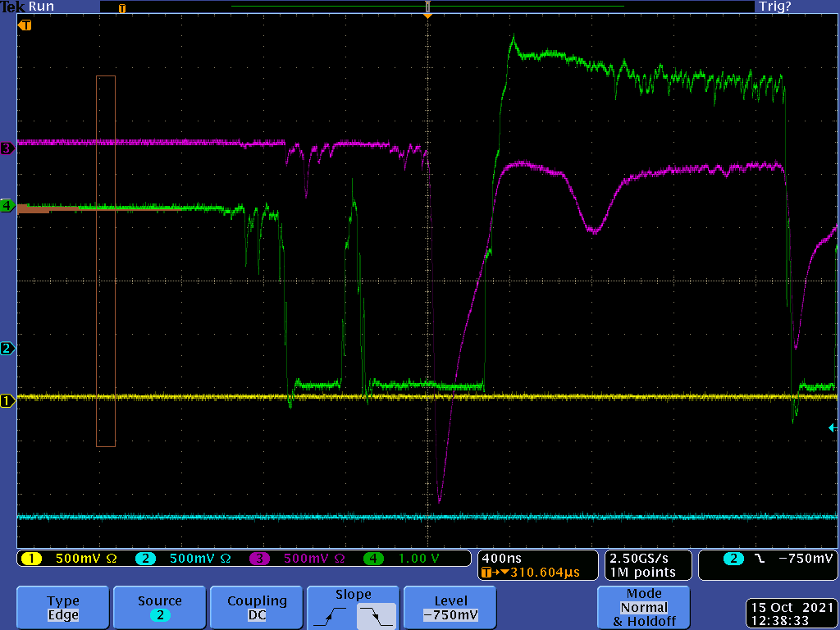The image size is (840, 630).
Task: Select the Level -750mV menu item
Action: pos(450,608)
